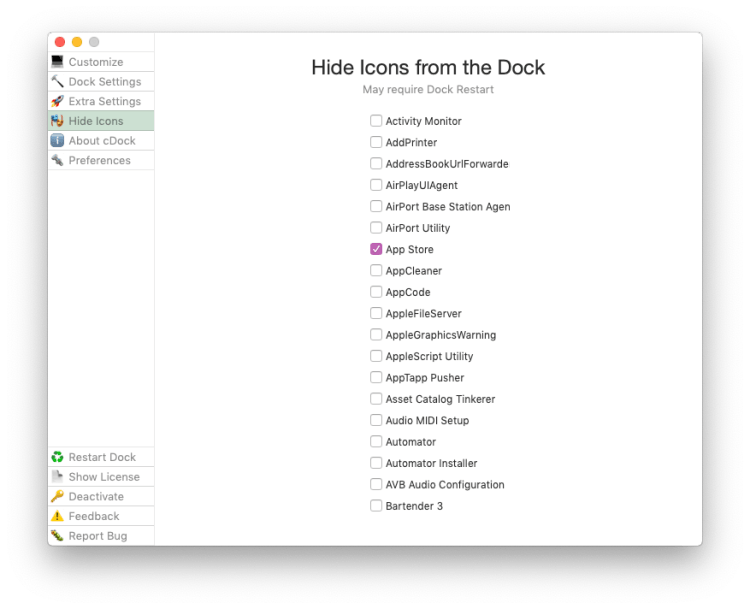
Task: Click the Customize monitor icon in sidebar
Action: [x=57, y=62]
